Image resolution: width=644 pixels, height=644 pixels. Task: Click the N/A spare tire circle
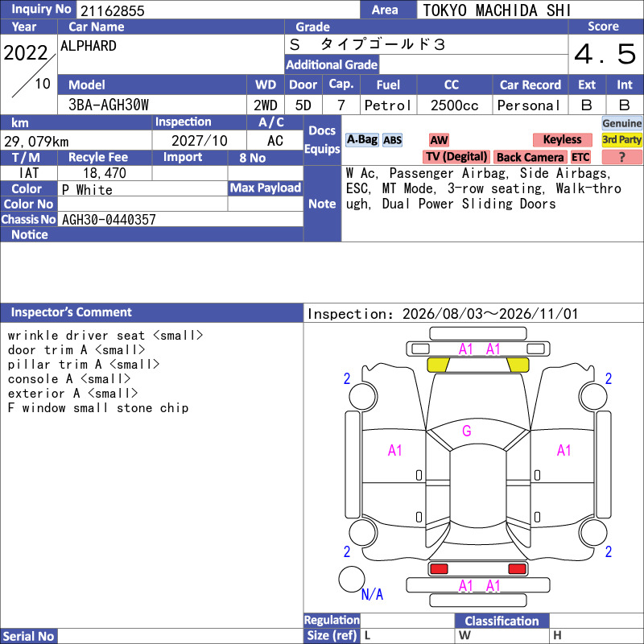coord(351,579)
